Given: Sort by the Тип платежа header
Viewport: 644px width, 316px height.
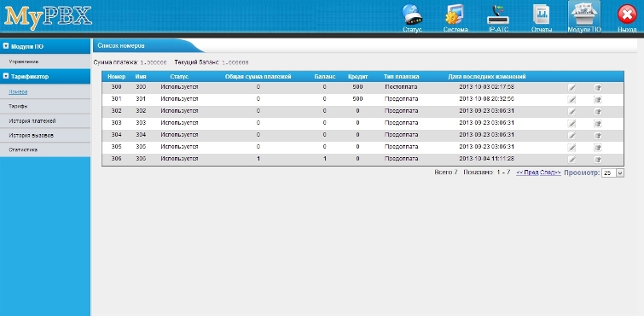Looking at the screenshot, I should click(401, 77).
